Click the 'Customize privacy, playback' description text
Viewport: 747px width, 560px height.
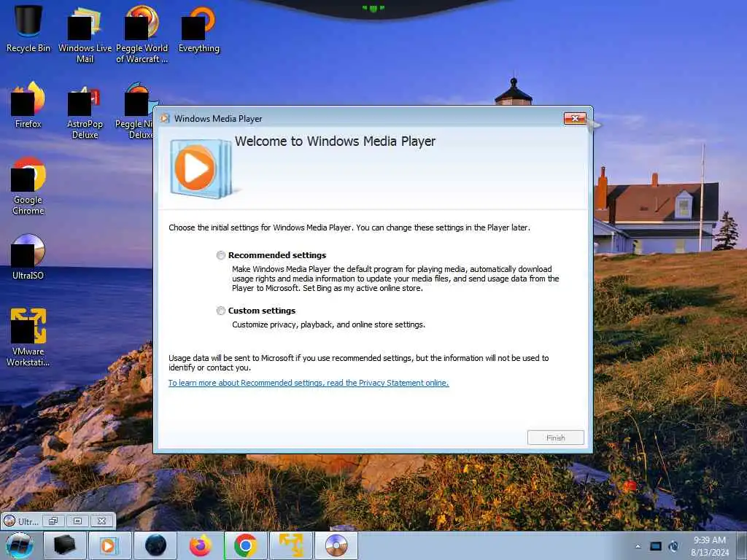pos(328,324)
